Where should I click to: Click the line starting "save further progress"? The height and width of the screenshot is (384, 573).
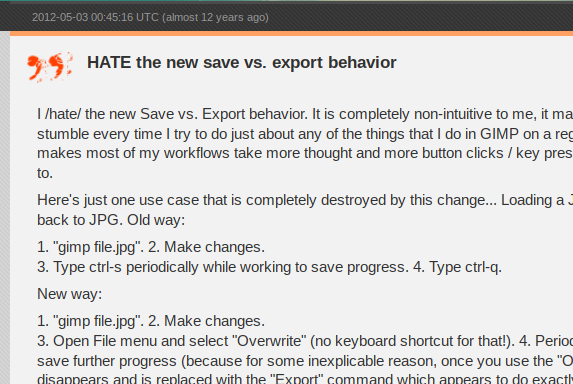[305, 361]
